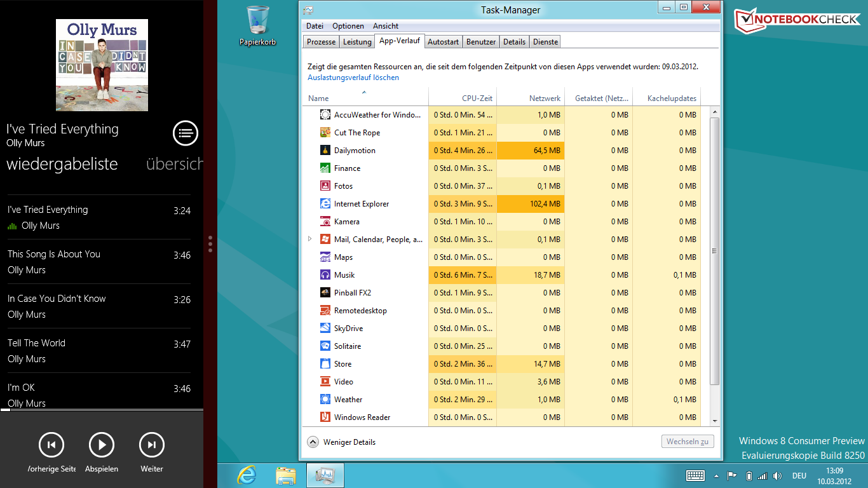
Task: Switch to the Leistung tab
Action: coord(357,42)
